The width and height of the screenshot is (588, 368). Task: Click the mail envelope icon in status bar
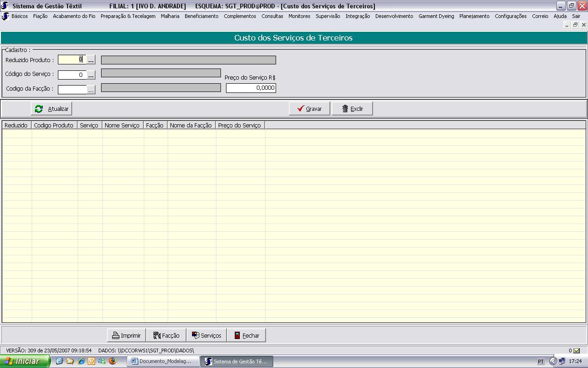click(x=577, y=351)
